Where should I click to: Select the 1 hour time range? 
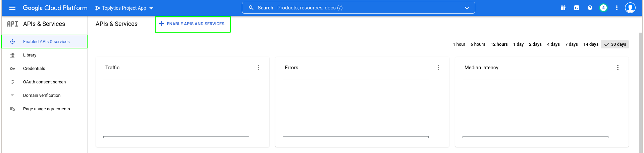(459, 44)
